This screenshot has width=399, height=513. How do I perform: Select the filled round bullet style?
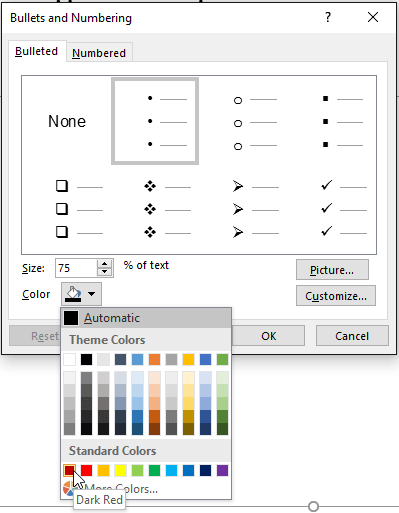[155, 121]
